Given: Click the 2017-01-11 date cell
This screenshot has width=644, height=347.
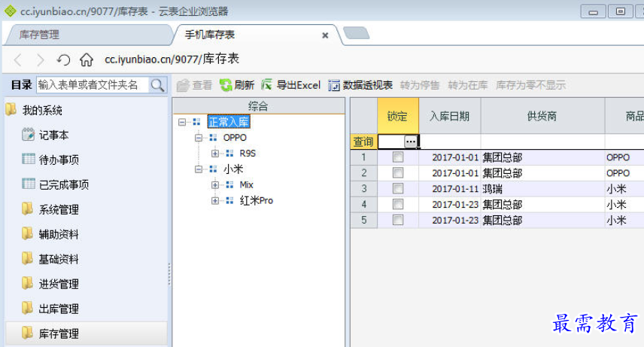Looking at the screenshot, I should pos(450,189).
